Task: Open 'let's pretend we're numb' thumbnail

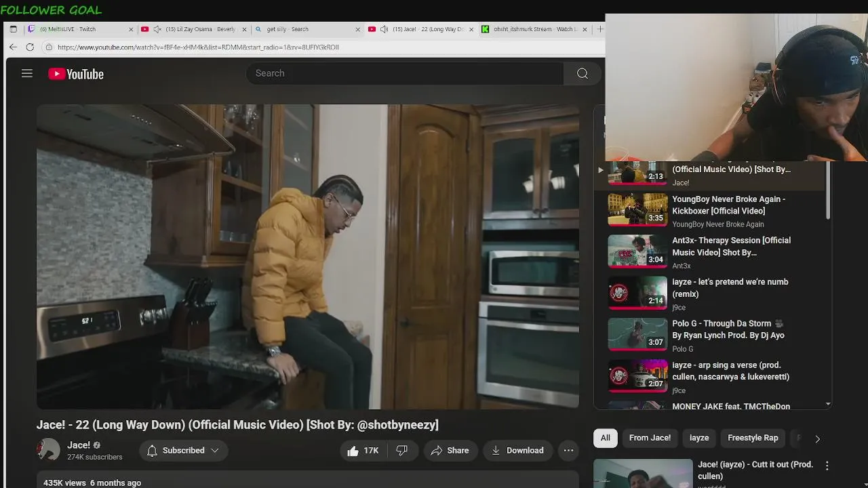Action: [637, 293]
